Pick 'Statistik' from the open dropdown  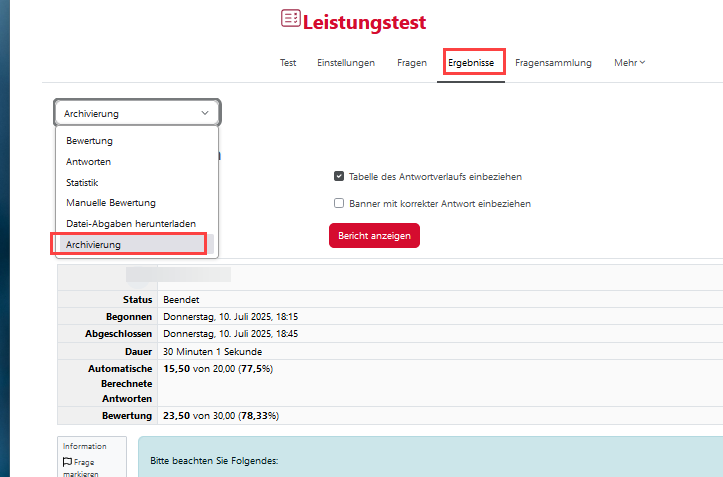[82, 182]
